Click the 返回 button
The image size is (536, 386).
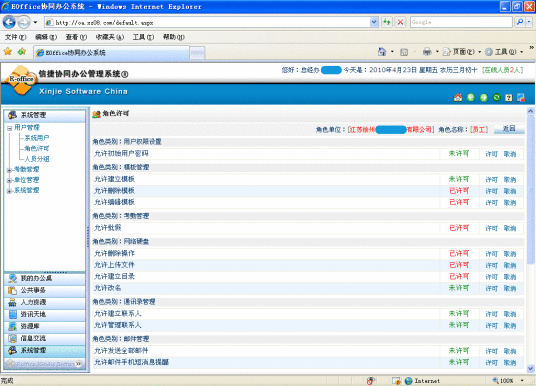point(509,129)
